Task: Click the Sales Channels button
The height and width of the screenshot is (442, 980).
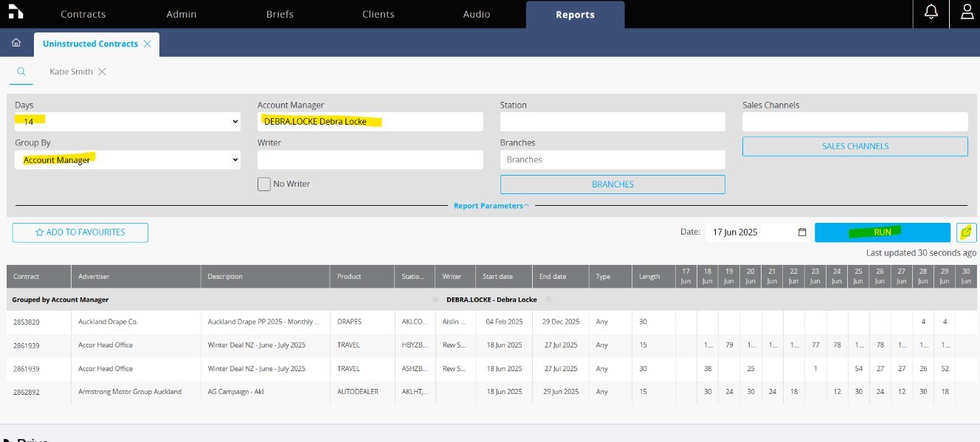Action: (x=855, y=146)
